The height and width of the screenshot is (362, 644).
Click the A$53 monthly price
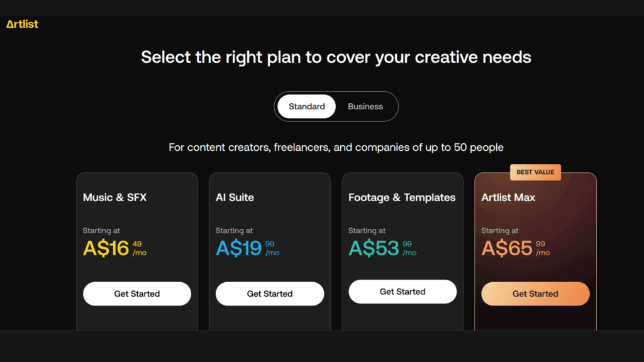pyautogui.click(x=382, y=248)
